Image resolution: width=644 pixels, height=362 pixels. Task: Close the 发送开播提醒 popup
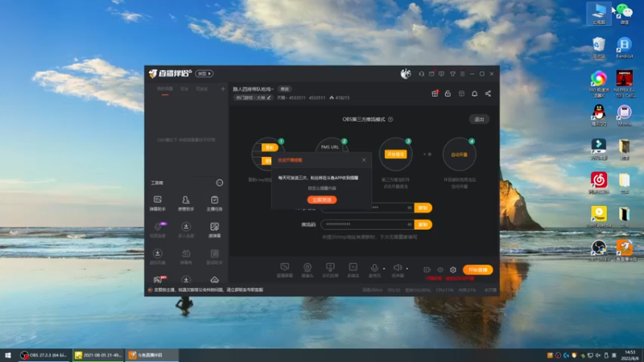(x=364, y=160)
